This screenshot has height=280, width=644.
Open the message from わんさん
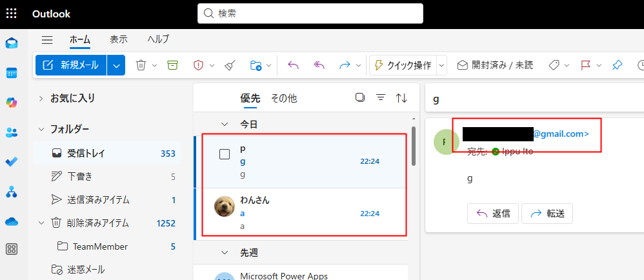coord(301,213)
